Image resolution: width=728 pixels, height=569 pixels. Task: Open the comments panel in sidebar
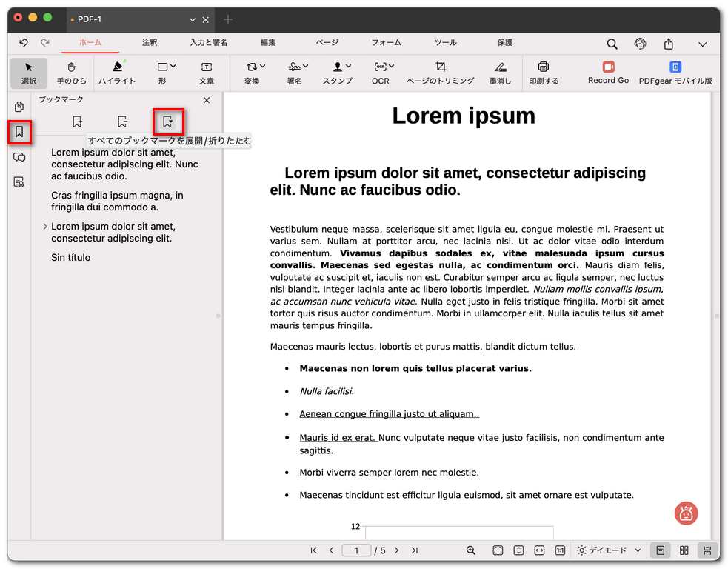[x=19, y=157]
